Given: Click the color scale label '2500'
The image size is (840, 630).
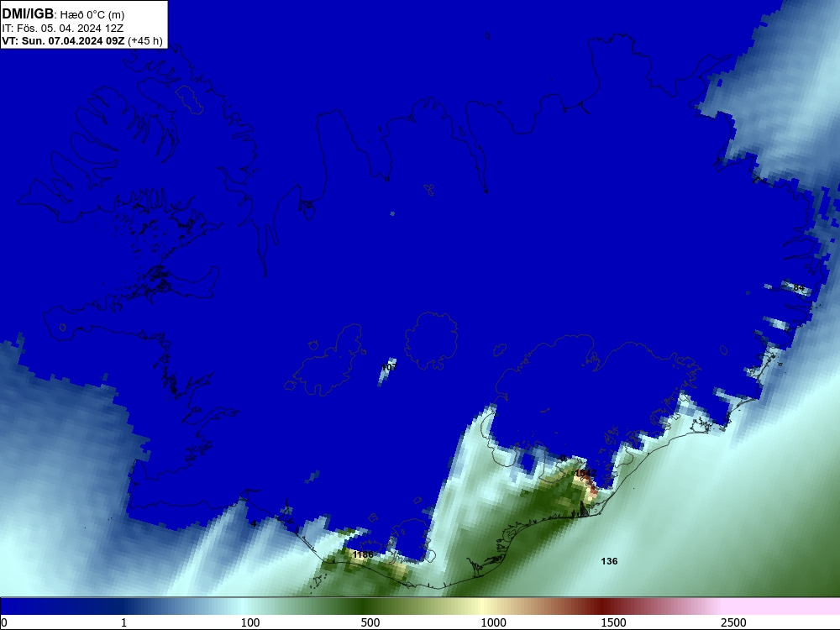Looking at the screenshot, I should pos(733,622).
